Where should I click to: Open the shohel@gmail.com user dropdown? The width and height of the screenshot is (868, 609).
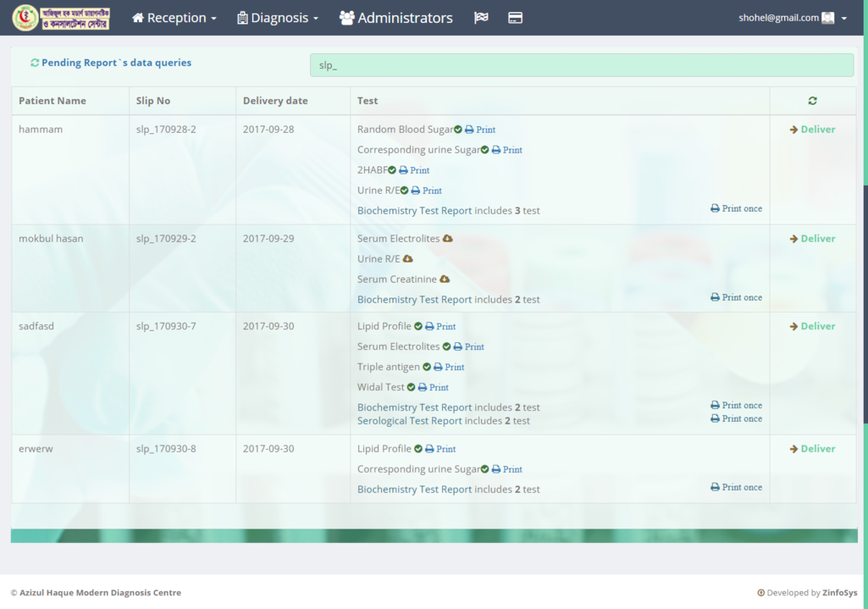point(792,18)
